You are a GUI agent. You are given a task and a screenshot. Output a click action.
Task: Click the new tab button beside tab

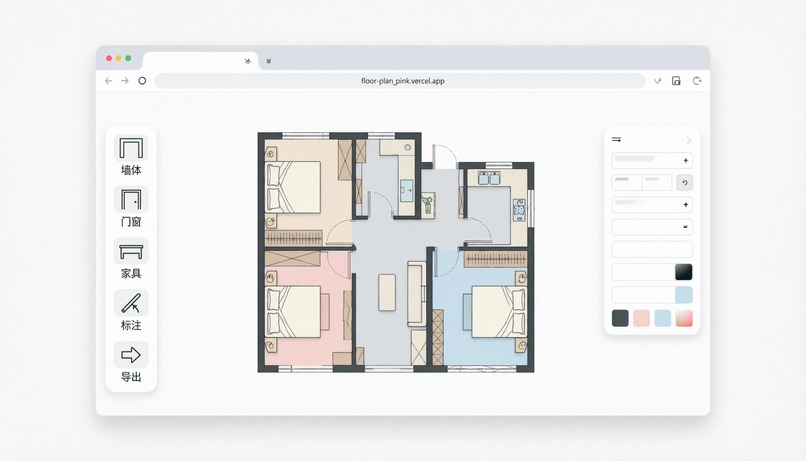coord(268,61)
